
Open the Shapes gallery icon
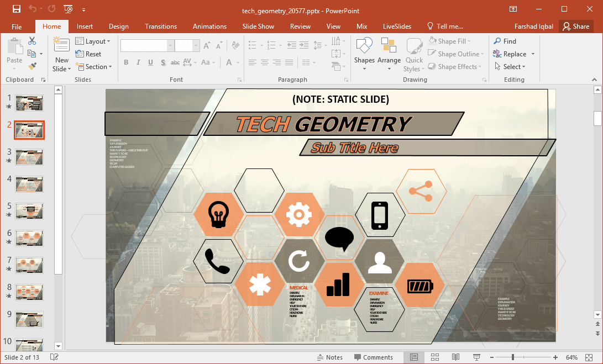point(364,45)
